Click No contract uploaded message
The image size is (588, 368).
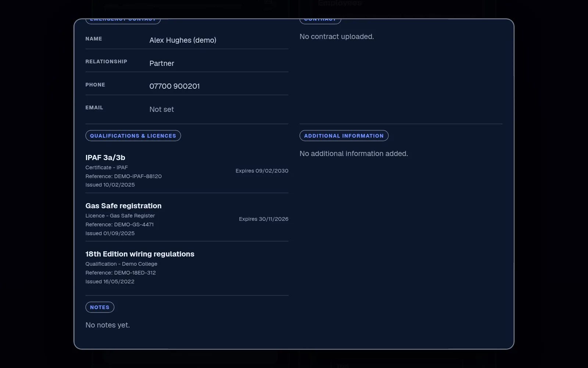337,36
